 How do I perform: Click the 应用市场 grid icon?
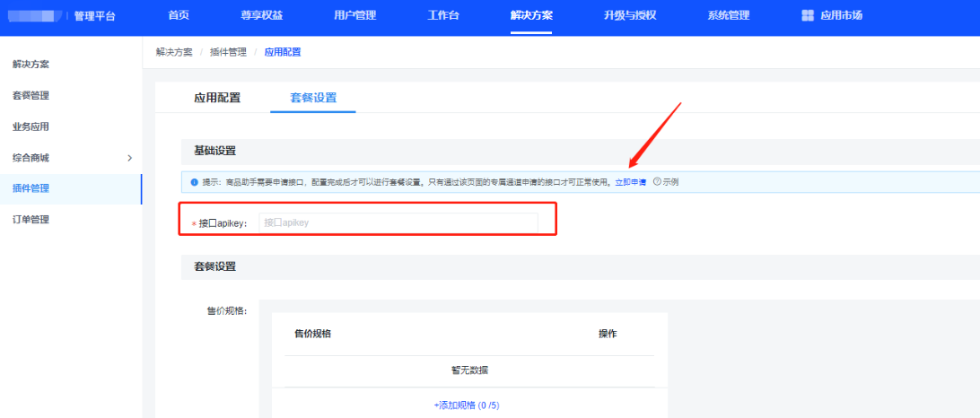(x=808, y=15)
